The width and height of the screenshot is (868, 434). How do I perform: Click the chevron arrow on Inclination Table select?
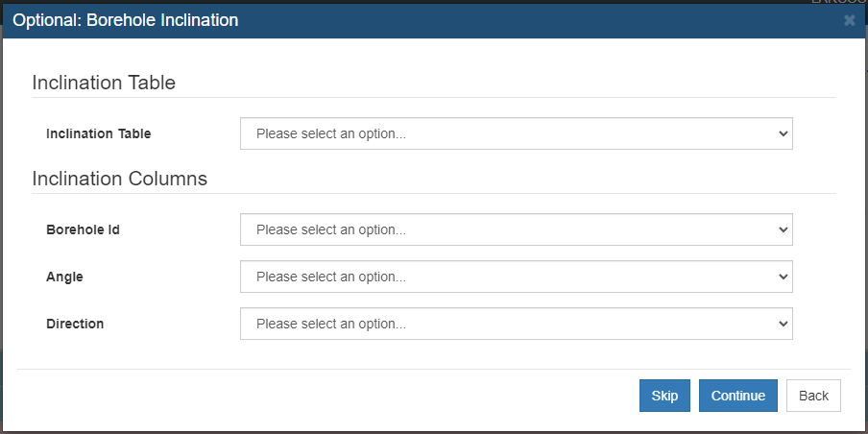(783, 133)
